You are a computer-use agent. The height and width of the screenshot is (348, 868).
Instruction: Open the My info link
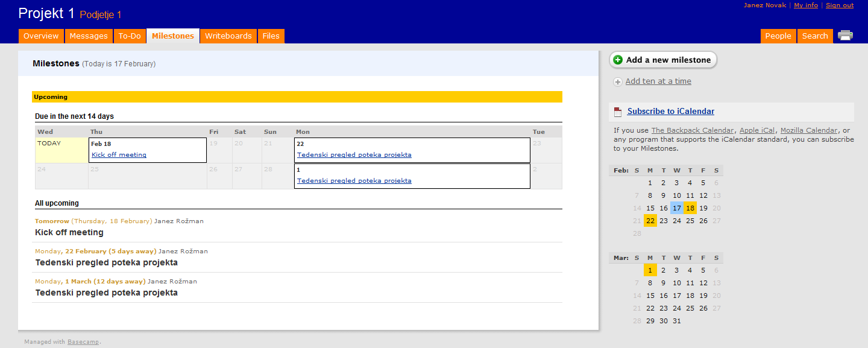coord(806,5)
